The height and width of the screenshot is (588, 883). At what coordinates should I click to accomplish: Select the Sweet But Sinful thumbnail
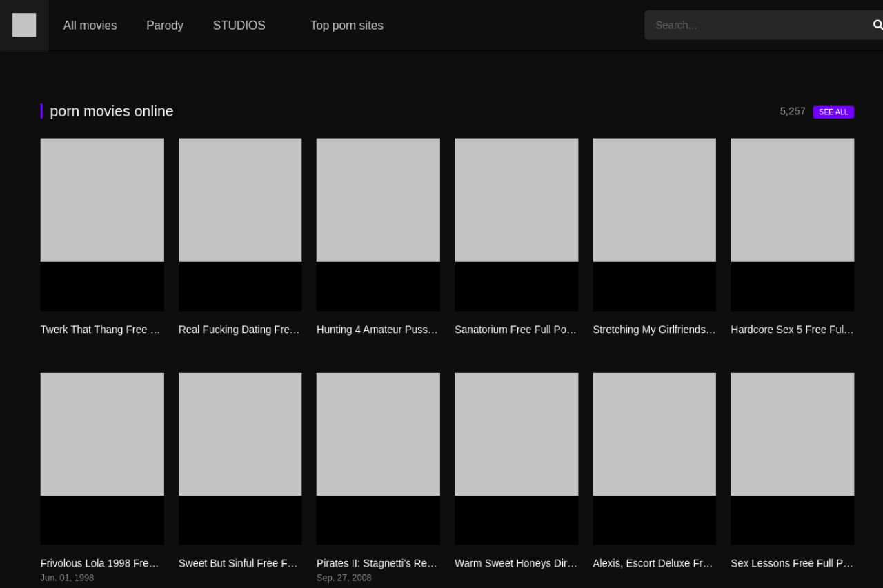pos(240,458)
